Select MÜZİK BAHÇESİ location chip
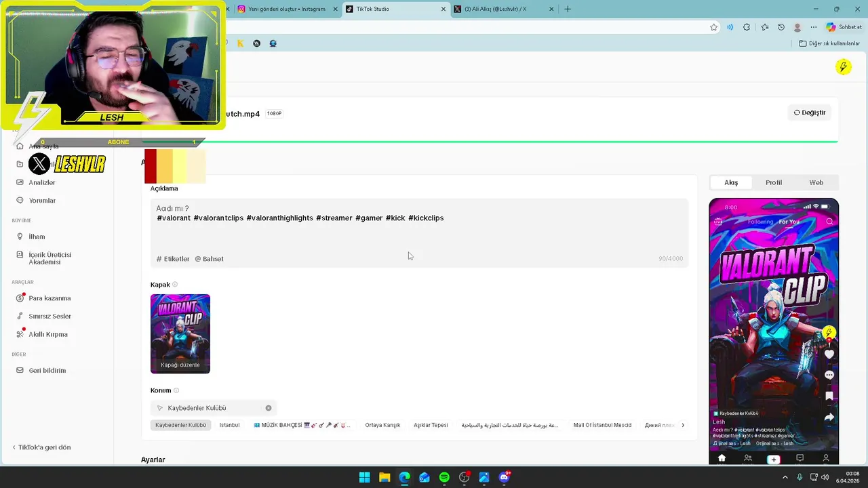Image resolution: width=868 pixels, height=488 pixels. point(302,425)
